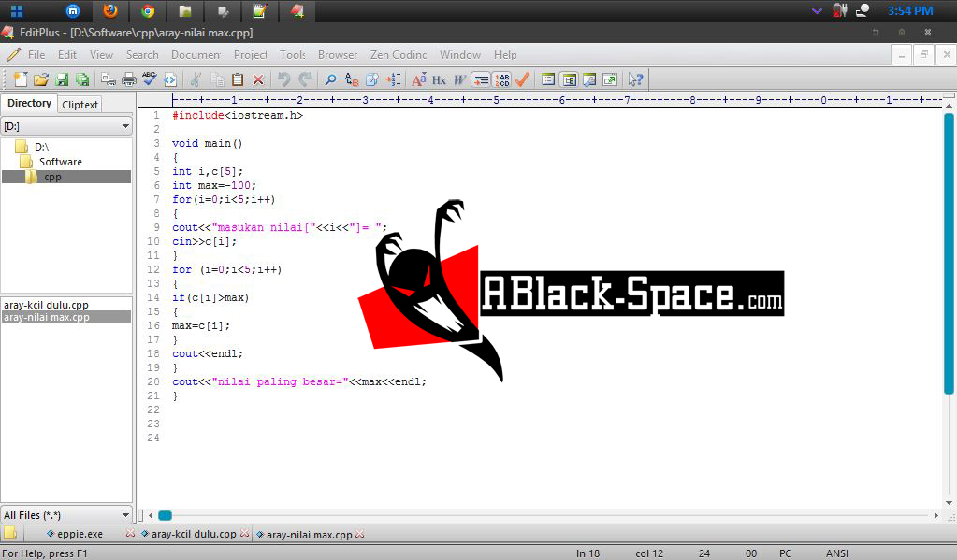Close the aray-kcil dulu.cpp tab
Viewport: 957px width, 560px height.
point(245,533)
